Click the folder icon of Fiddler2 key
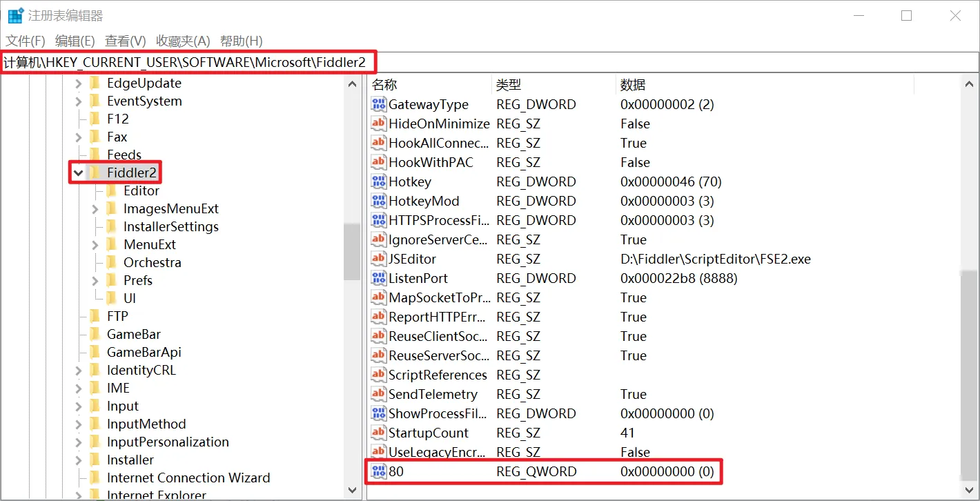The image size is (980, 501). tap(95, 173)
